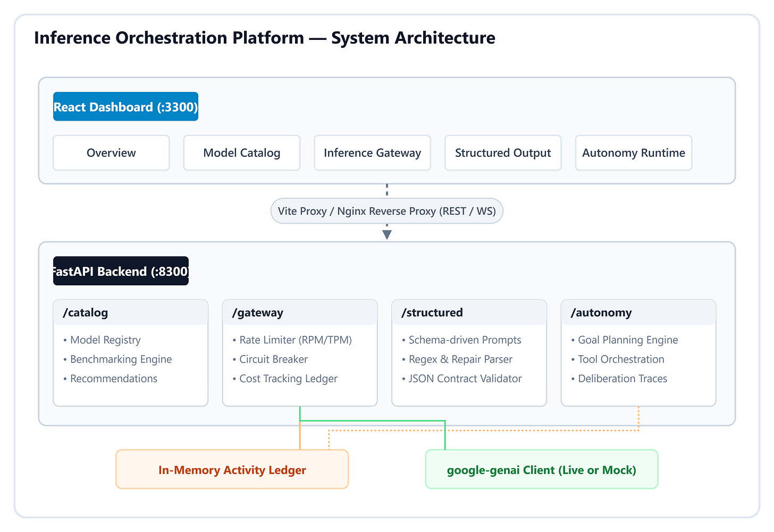The image size is (774, 532).
Task: Choose the Structured Output box
Action: pyautogui.click(x=503, y=153)
